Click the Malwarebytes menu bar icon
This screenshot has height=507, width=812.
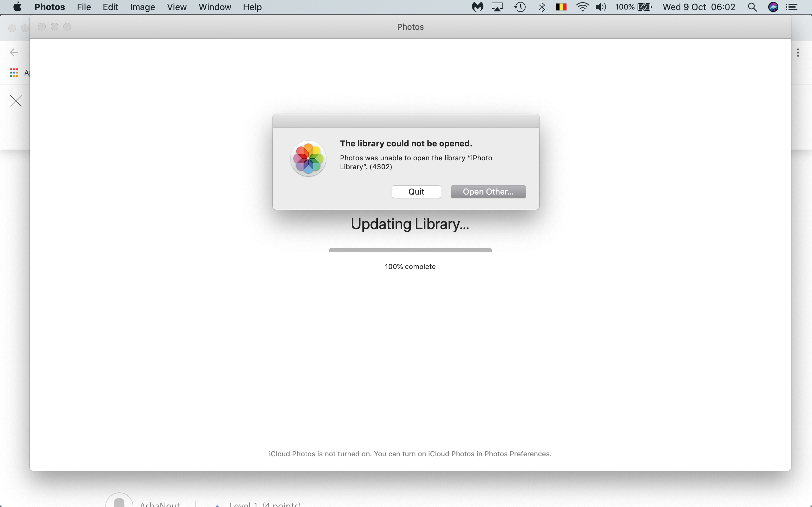click(x=477, y=7)
